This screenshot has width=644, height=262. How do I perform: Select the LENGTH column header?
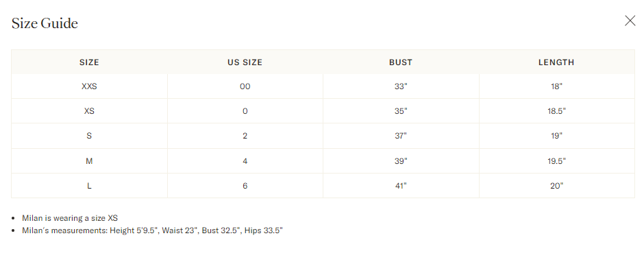coord(556,62)
